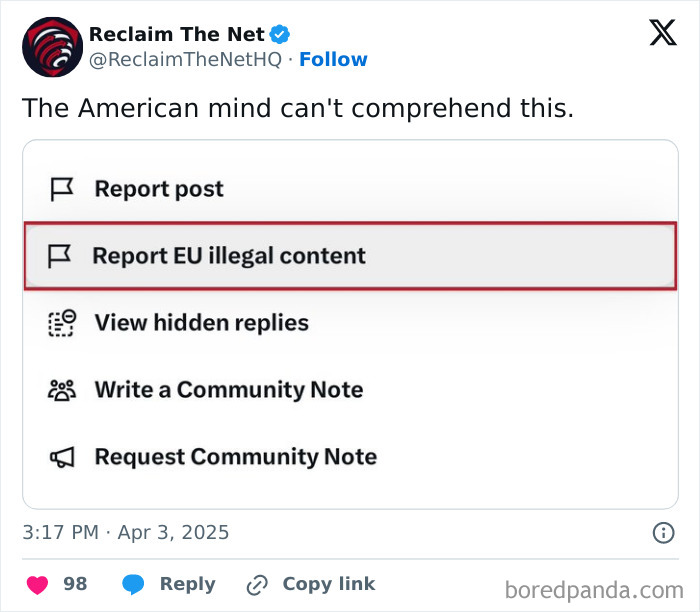Click the Reply text button

187,584
